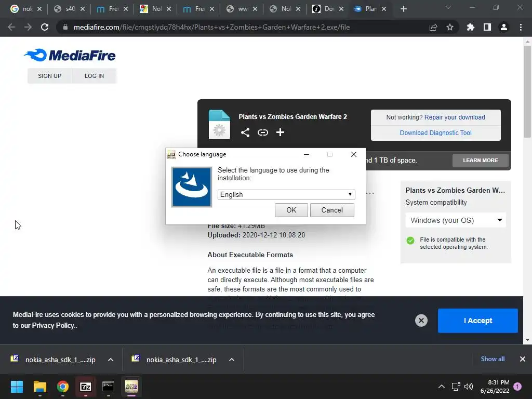Image resolution: width=532 pixels, height=399 pixels.
Task: Click the page vertical scrollbar thumb
Action: point(527,91)
